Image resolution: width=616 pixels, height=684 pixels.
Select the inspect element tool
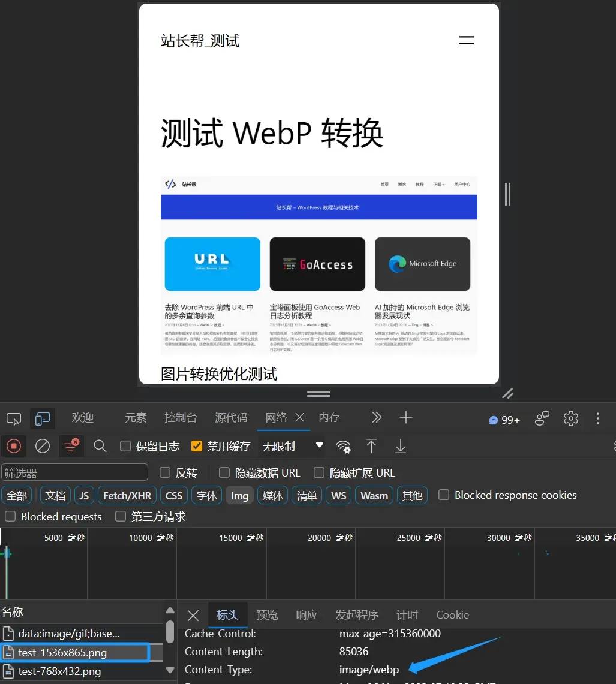click(x=13, y=418)
